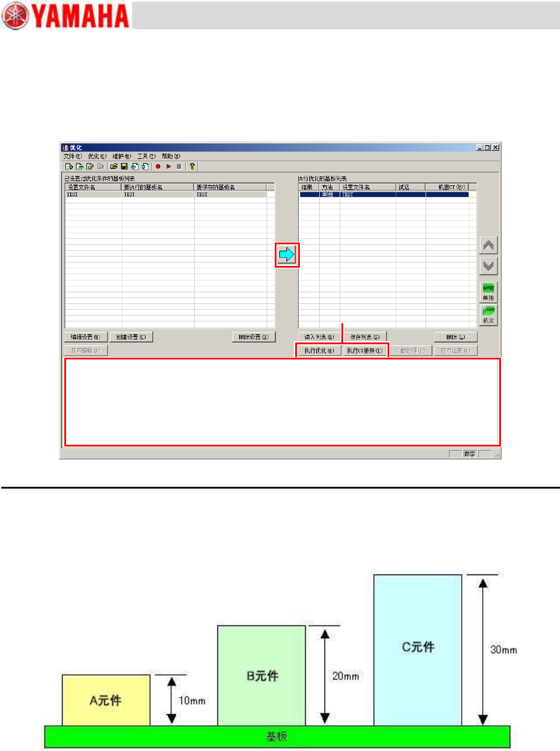Open the 维护(M) menu
Screen dimensions: 560x751
tap(122, 157)
